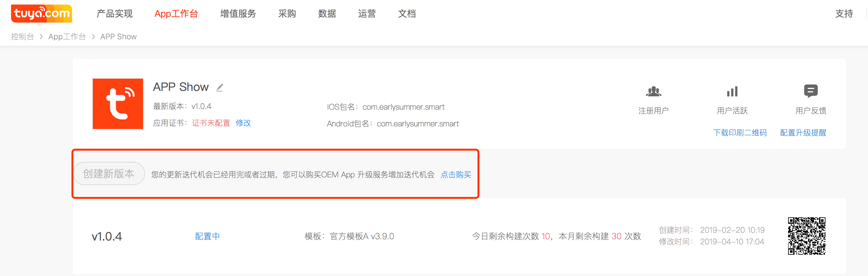This screenshot has height=276, width=868.
Task: Open the 增值服务 menu
Action: [238, 14]
